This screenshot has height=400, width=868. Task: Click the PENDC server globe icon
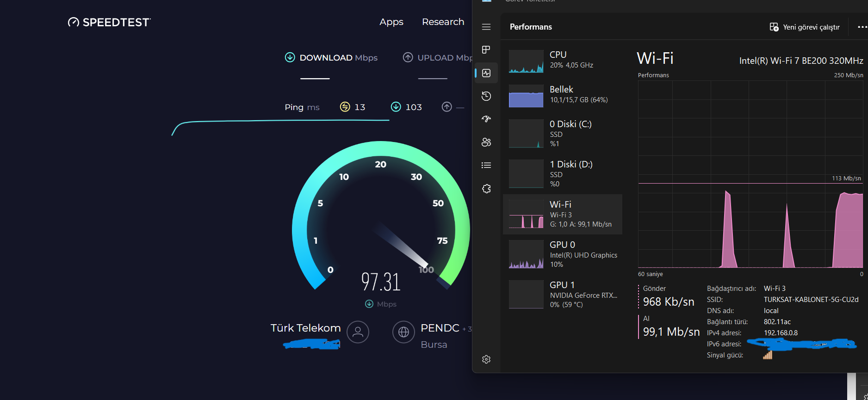[403, 332]
